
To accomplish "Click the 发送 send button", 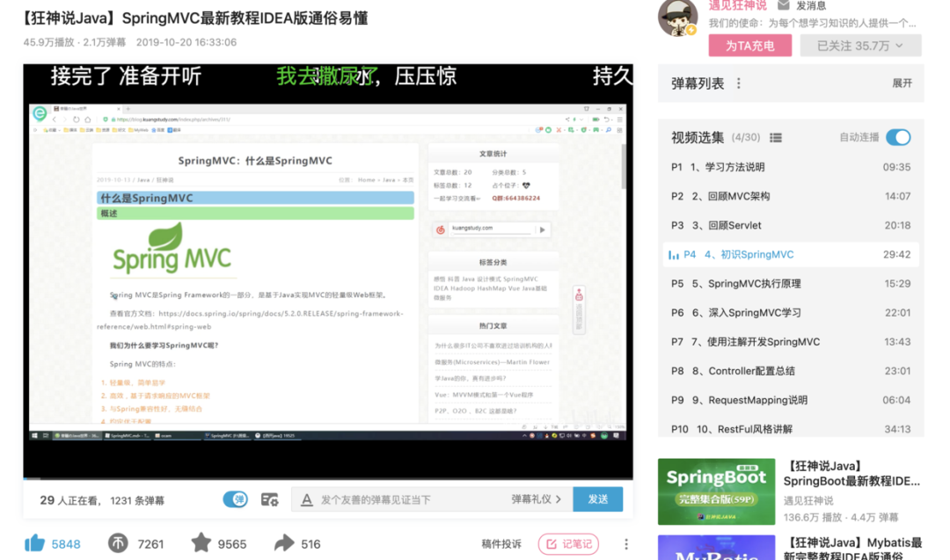I will (598, 498).
